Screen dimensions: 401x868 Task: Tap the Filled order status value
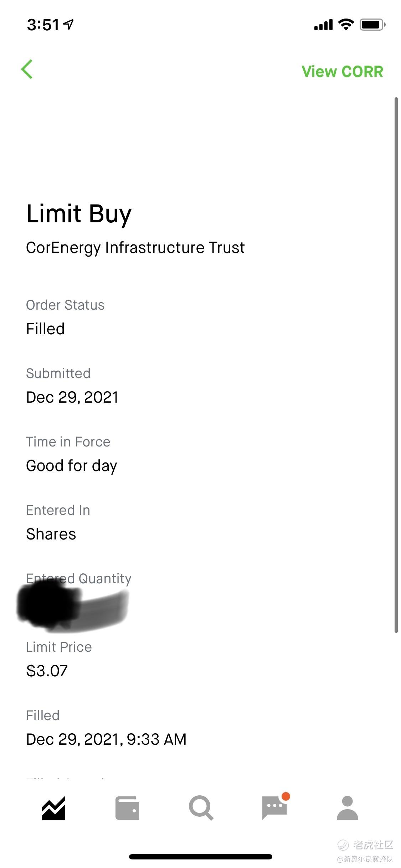coord(45,329)
